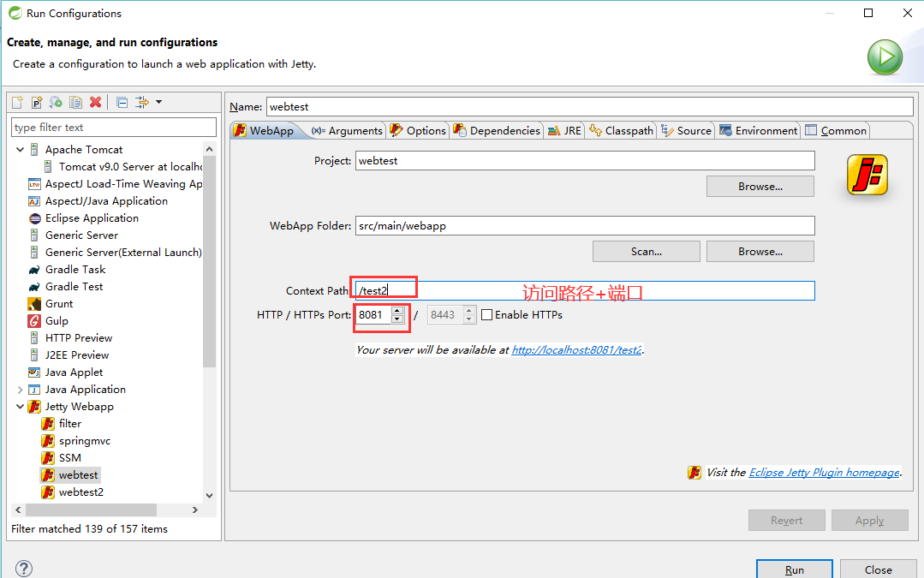Select the filter Jetty configuration
The width and height of the screenshot is (924, 578).
point(62,424)
